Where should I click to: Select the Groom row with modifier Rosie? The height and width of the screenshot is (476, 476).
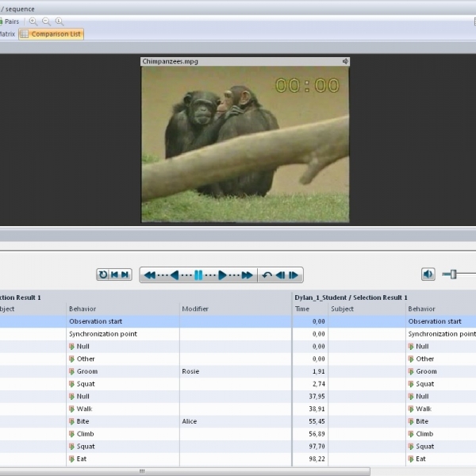coord(119,371)
